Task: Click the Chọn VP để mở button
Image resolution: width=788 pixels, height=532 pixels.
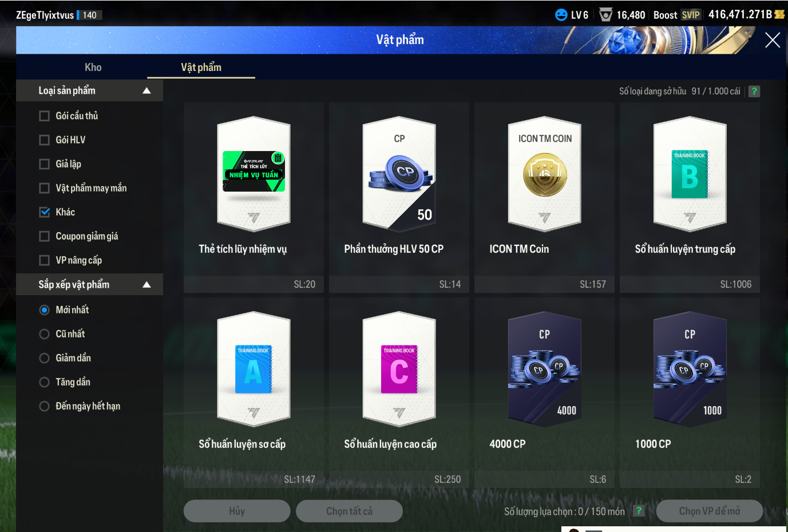Action: (709, 511)
